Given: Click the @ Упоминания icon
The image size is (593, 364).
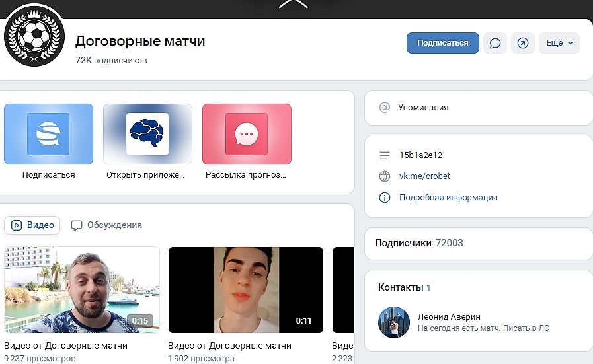Looking at the screenshot, I should [x=385, y=107].
